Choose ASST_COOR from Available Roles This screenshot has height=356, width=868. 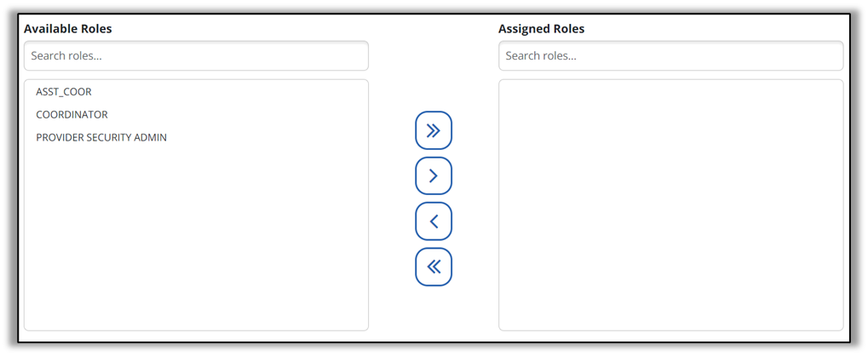click(x=64, y=92)
